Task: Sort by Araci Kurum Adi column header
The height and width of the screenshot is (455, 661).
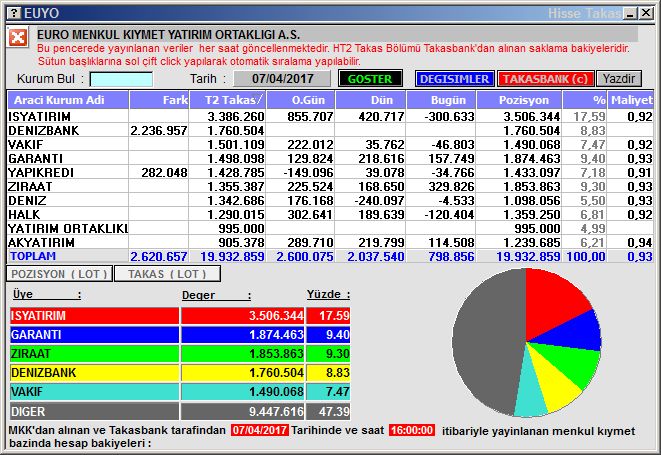Action: pos(68,100)
